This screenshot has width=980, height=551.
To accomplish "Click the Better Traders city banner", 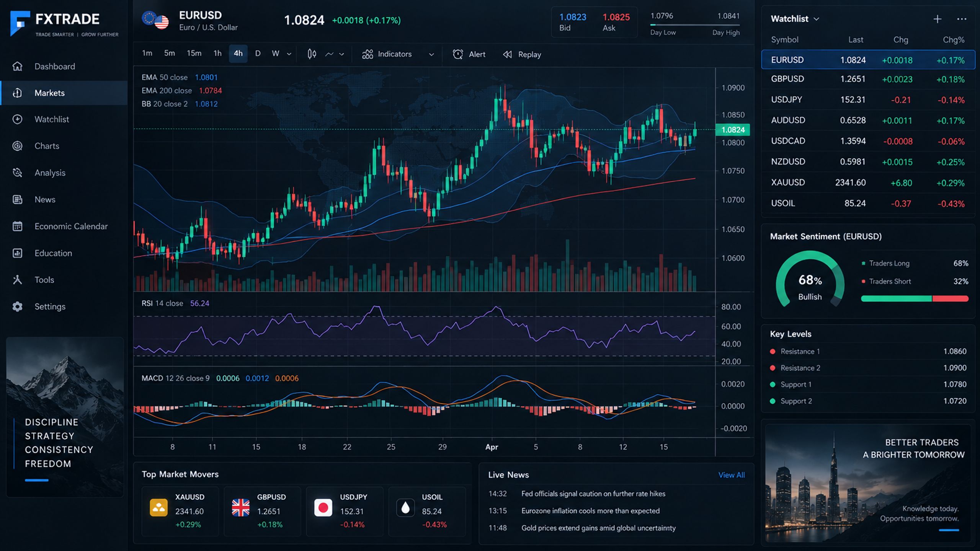I will click(868, 483).
